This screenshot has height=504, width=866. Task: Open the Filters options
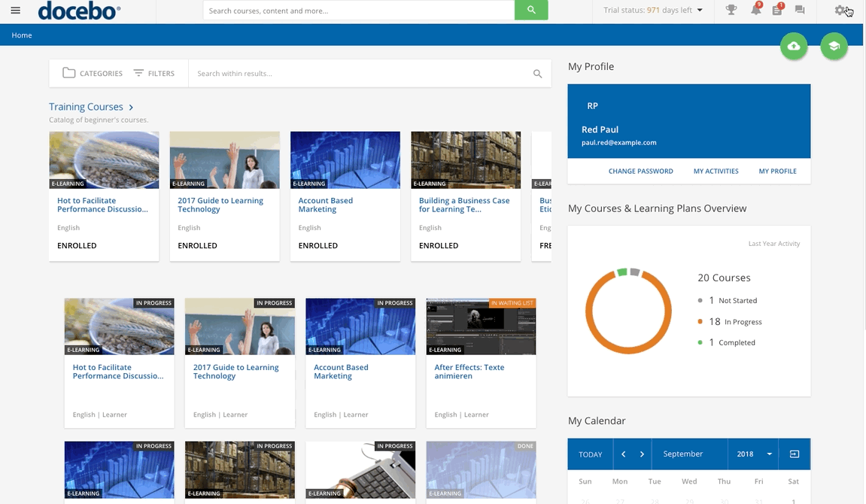(x=153, y=74)
